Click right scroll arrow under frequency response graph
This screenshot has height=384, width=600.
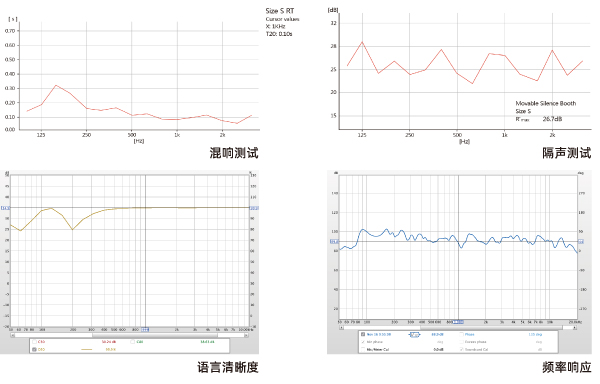(575, 328)
